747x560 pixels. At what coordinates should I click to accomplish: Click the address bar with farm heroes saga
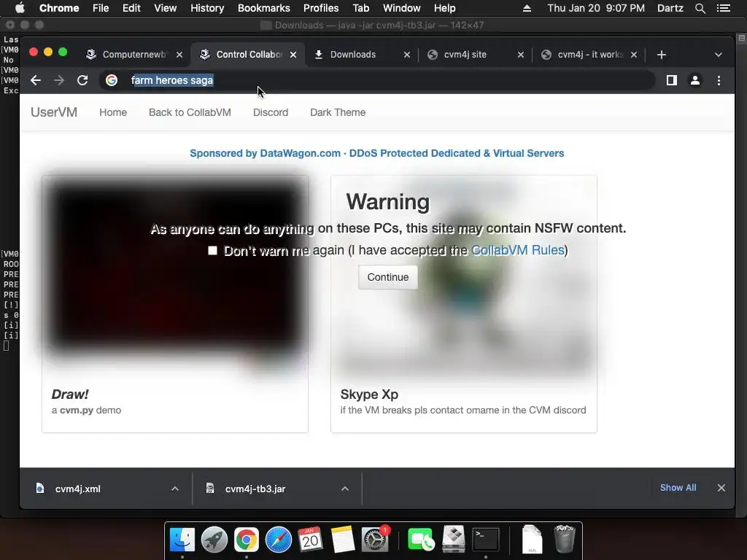(377, 80)
